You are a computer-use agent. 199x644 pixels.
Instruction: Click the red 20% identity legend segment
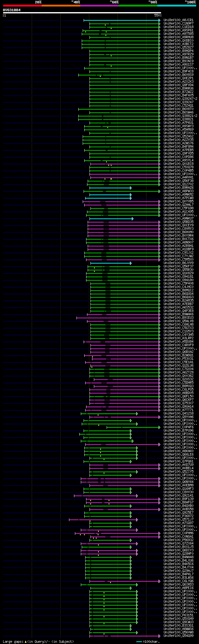[x=22, y=6]
